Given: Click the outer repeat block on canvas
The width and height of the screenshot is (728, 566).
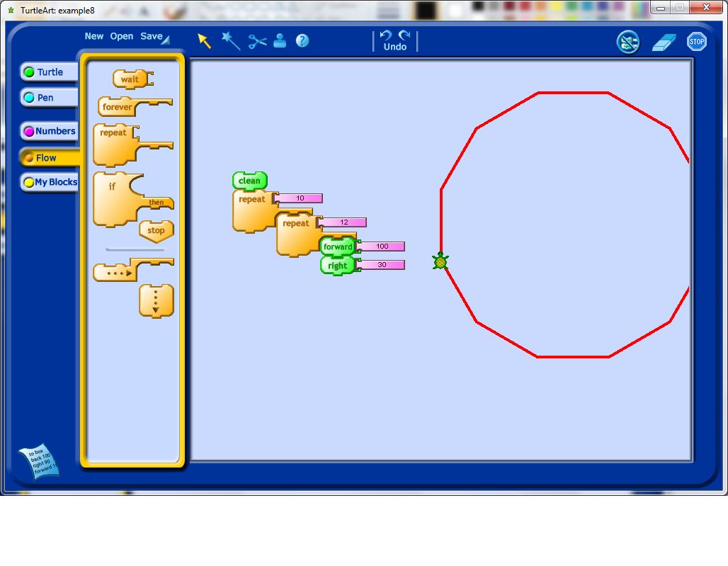Looking at the screenshot, I should point(252,211).
